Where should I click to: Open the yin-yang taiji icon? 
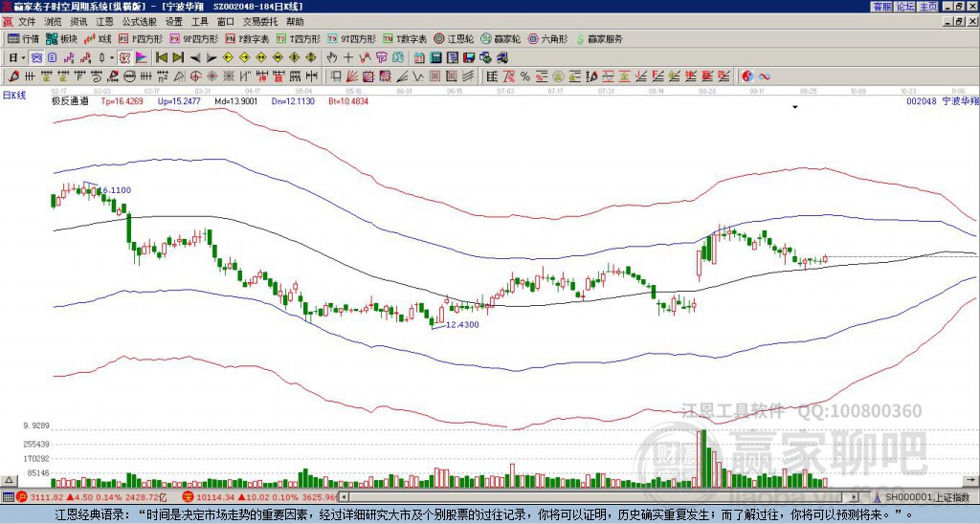[747, 76]
